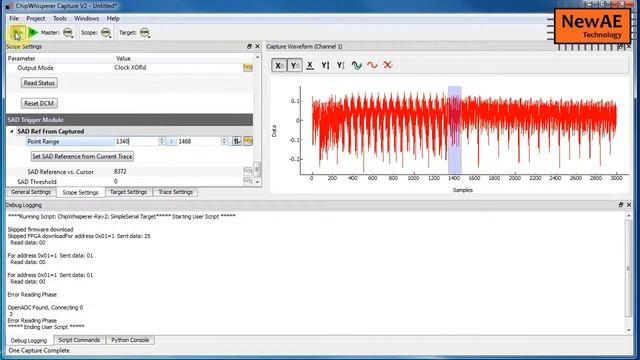The image size is (640, 360).
Task: Click the 'One Capture Complete' status text
Action: [x=39, y=351]
